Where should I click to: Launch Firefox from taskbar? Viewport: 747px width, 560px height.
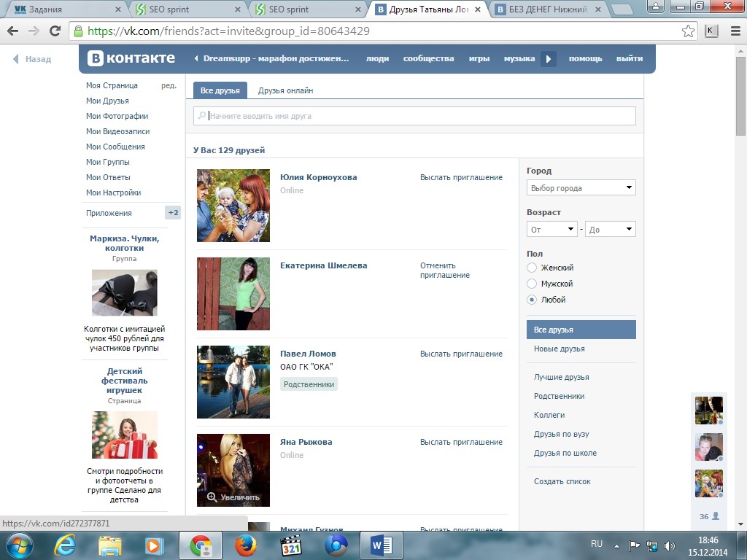point(246,545)
